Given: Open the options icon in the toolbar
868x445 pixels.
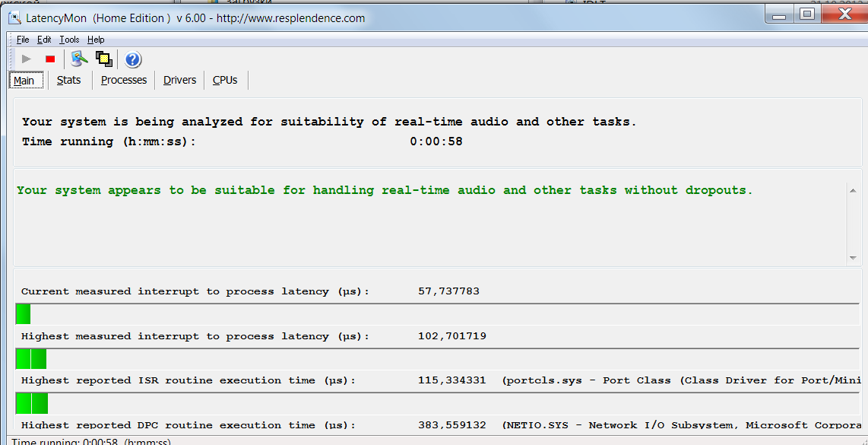Looking at the screenshot, I should pyautogui.click(x=80, y=58).
